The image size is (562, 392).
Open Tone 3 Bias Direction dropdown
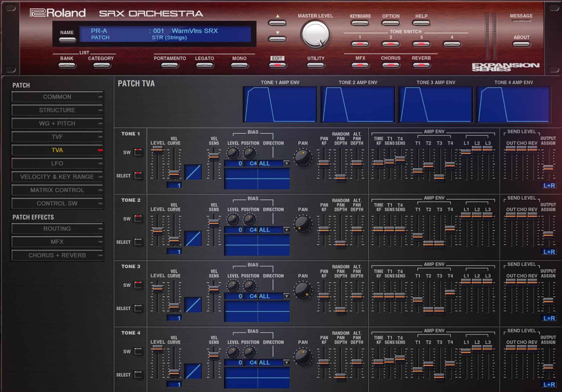(x=286, y=296)
